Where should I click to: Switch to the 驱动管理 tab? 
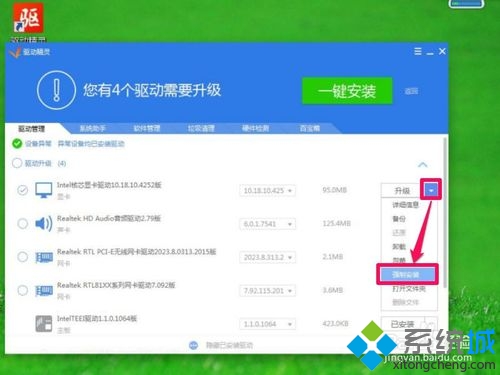click(32, 129)
